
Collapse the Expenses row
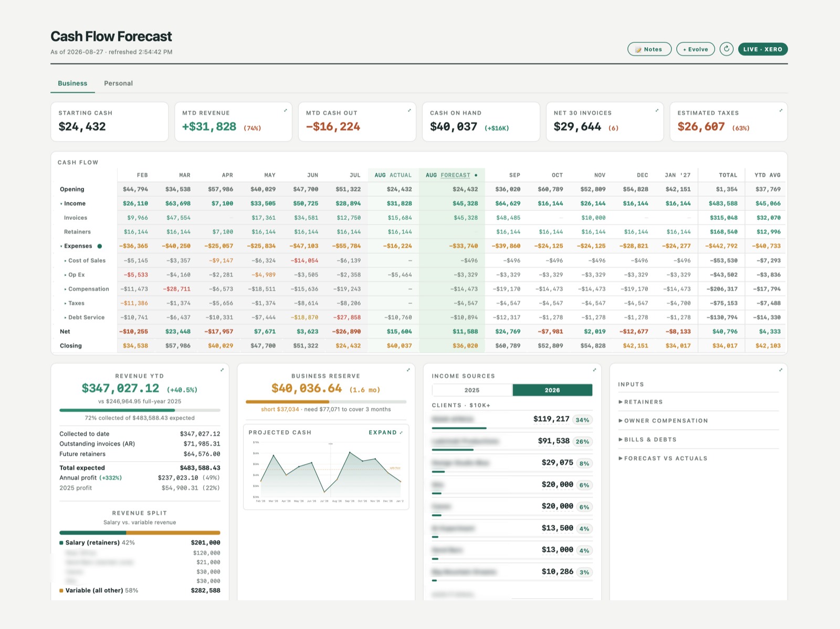coord(61,247)
